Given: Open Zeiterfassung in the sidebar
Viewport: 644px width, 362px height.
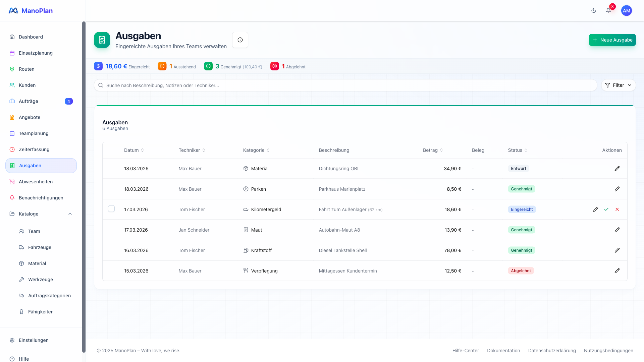Looking at the screenshot, I should (x=34, y=149).
